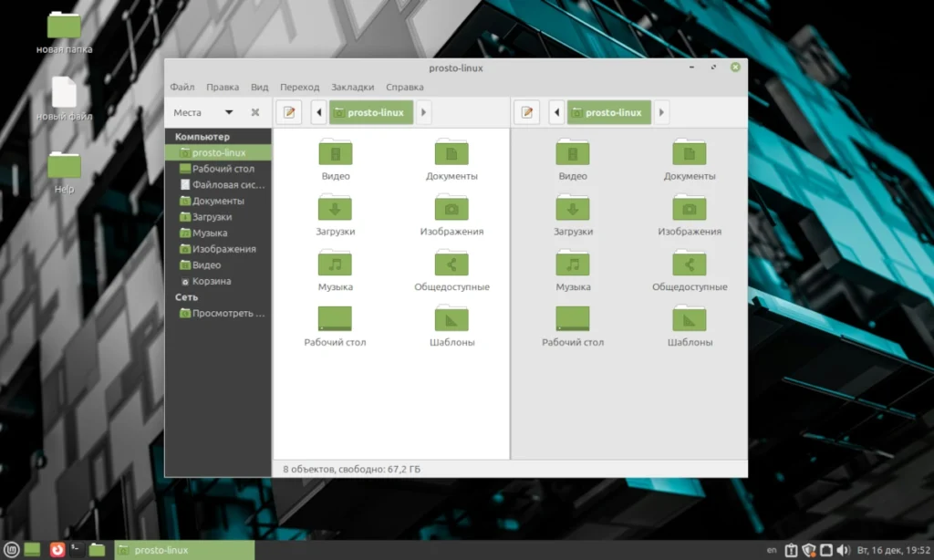Viewport: 934px width, 560px height.
Task: Open the Правка menu
Action: [223, 87]
